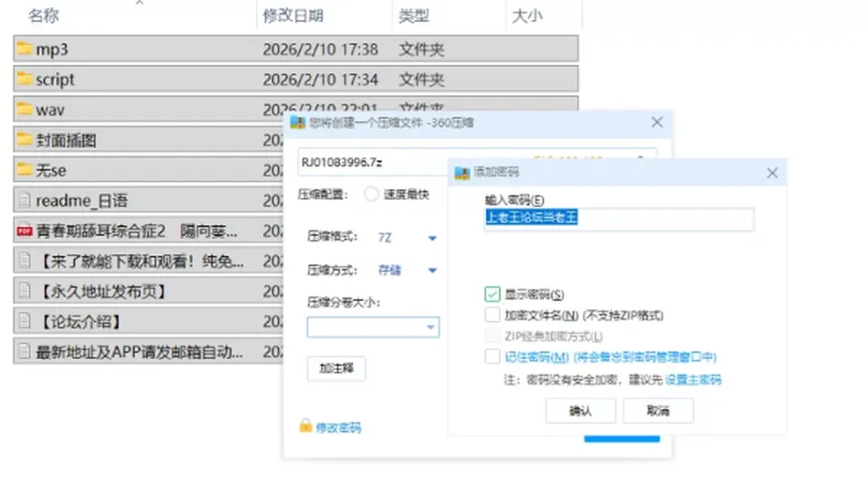
Task: Click the wav folder icon
Action: point(24,109)
